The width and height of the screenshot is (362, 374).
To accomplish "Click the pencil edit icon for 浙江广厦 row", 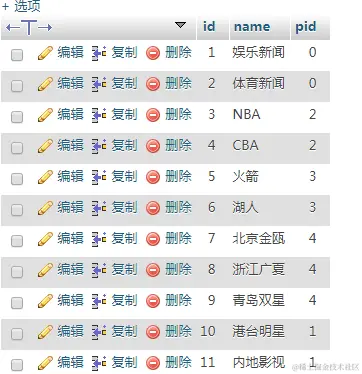I will coord(45,270).
